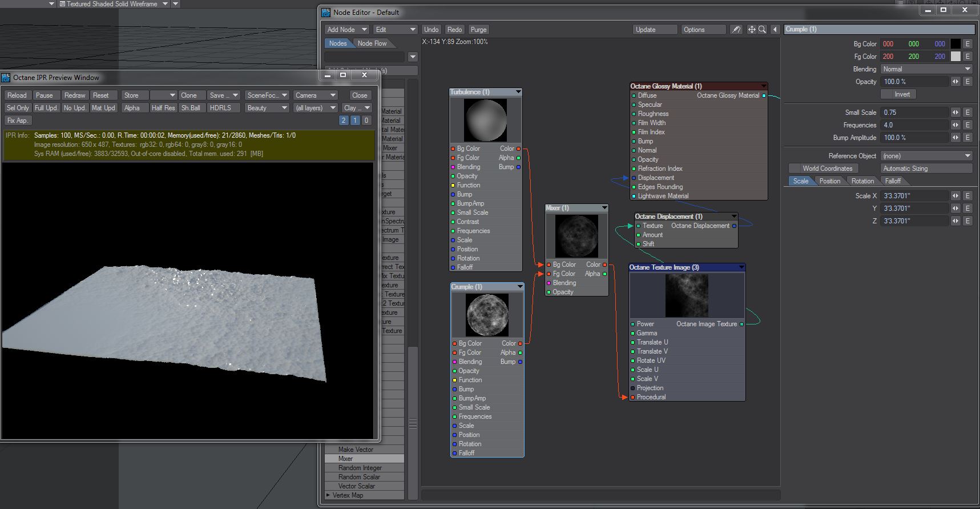This screenshot has height=509, width=980.
Task: Click the Fg Color gray swatch
Action: (955, 57)
